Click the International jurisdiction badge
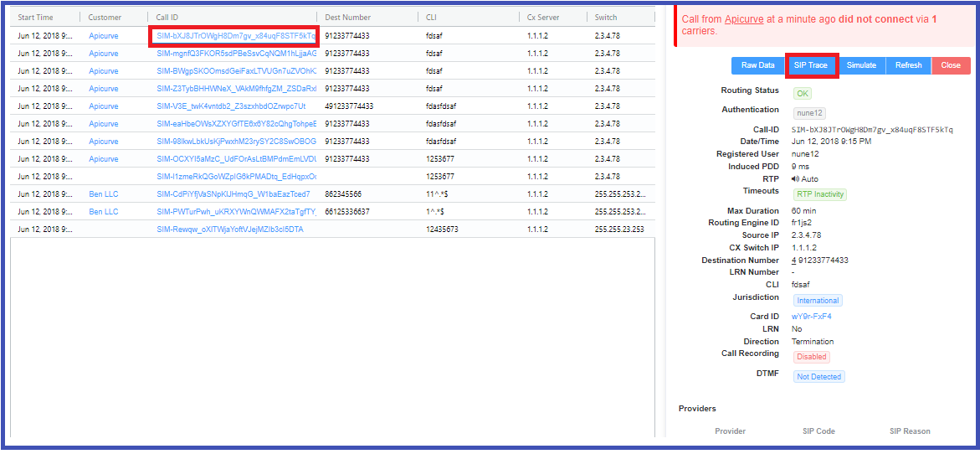980x454 pixels. click(x=818, y=301)
